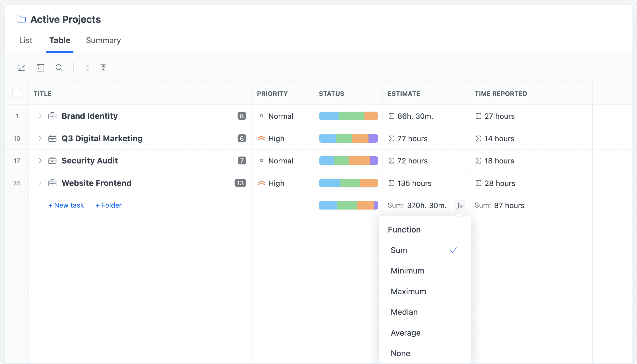This screenshot has width=637, height=364.
Task: Expand all rows using toolbar icon
Action: pyautogui.click(x=104, y=68)
